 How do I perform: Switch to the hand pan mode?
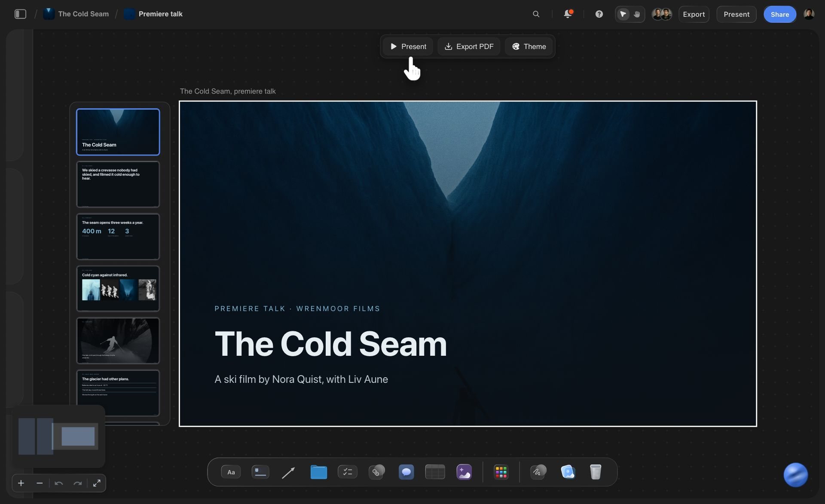(x=637, y=14)
